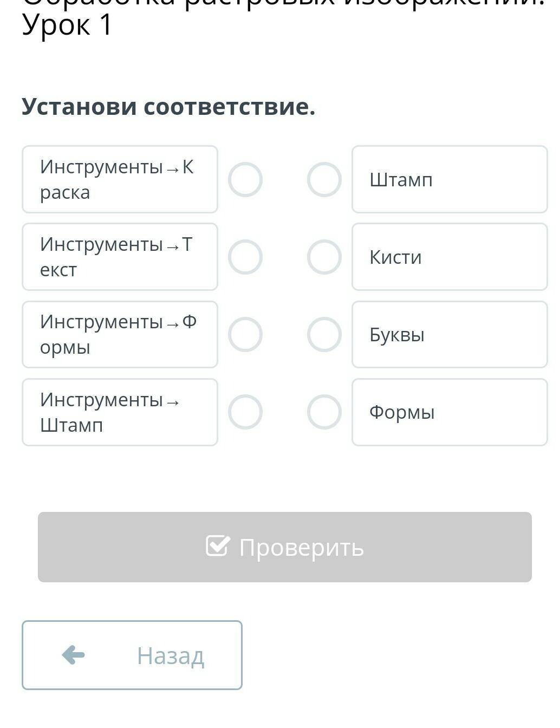This screenshot has width=560, height=728.
Task: Select the radio circle next to Инструменты→Штамп
Action: (x=245, y=412)
